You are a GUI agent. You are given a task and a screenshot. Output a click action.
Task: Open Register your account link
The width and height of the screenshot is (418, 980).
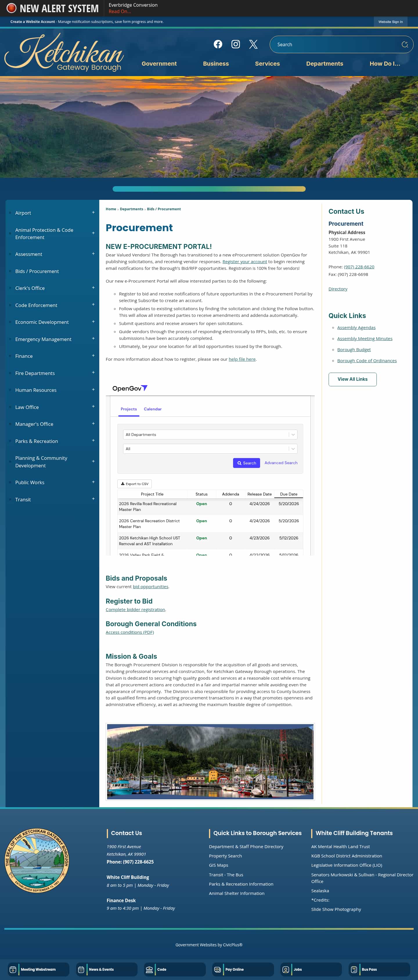tap(245, 261)
